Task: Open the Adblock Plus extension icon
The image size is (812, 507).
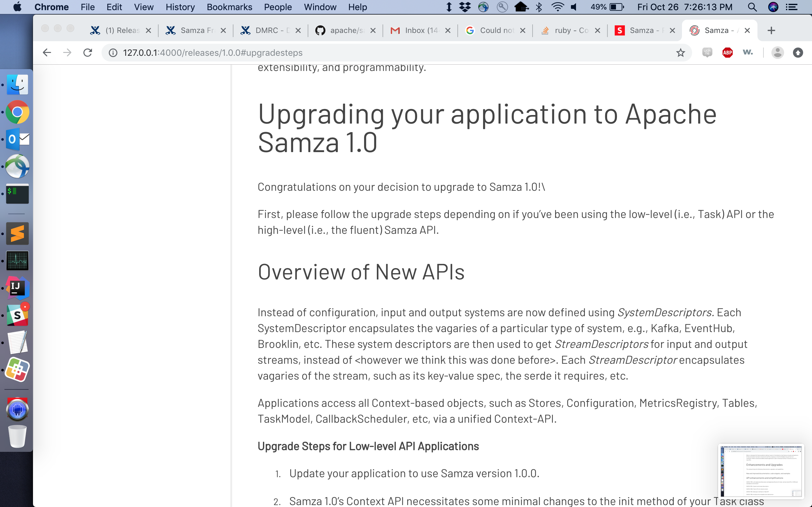Action: [727, 53]
